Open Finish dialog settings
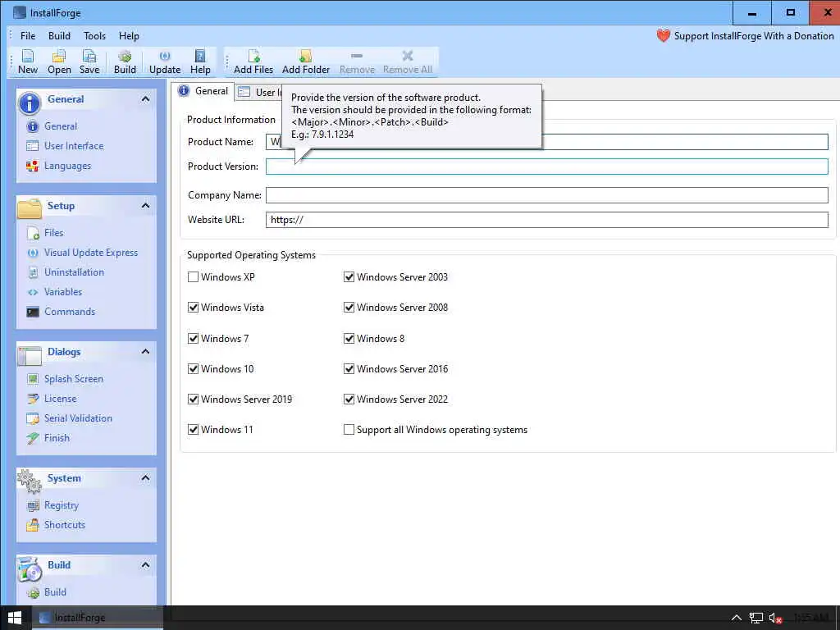Viewport: 840px width, 630px height. tap(57, 438)
